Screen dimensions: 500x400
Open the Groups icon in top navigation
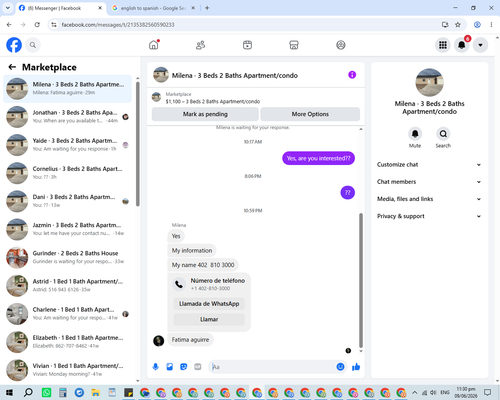click(341, 45)
